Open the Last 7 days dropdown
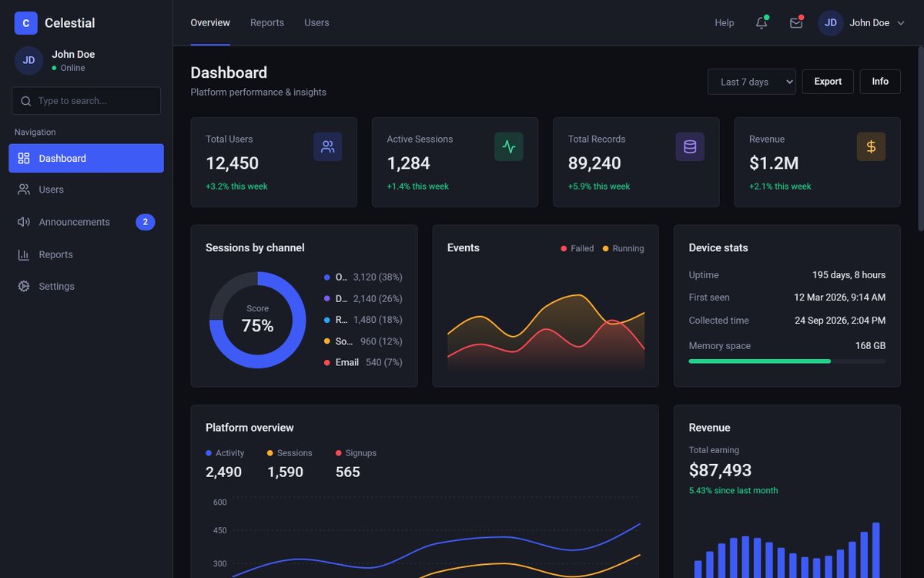The height and width of the screenshot is (578, 924). coord(752,82)
